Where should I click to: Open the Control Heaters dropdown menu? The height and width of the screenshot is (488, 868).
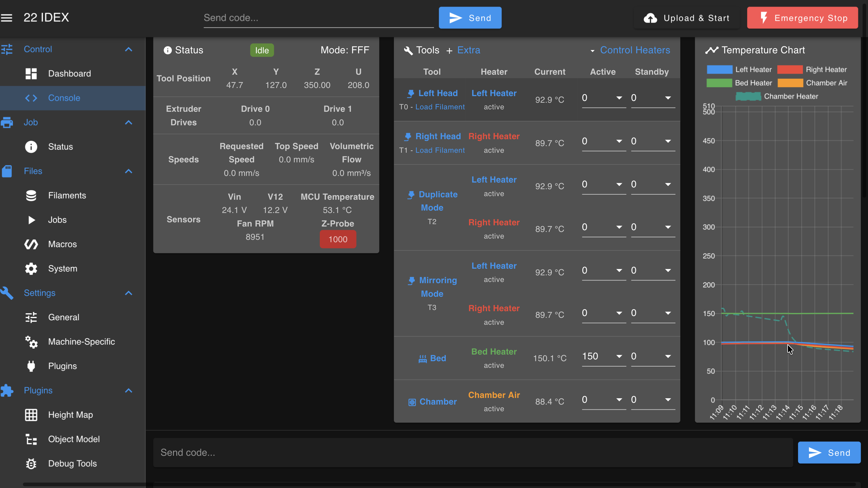pos(631,50)
